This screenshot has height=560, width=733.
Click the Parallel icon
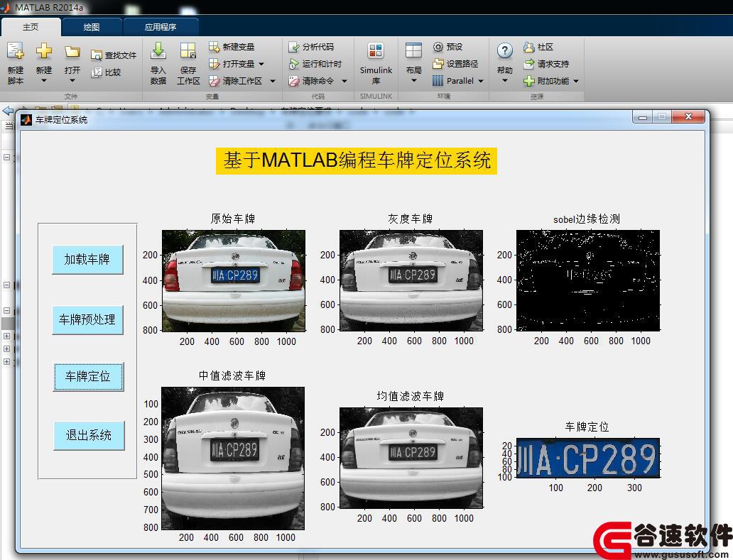click(438, 81)
